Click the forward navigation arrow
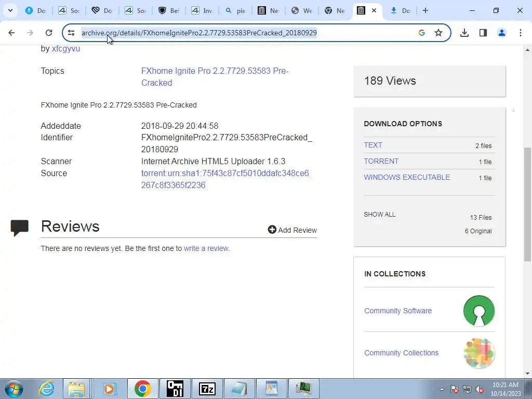The width and height of the screenshot is (532, 399). pyautogui.click(x=30, y=33)
